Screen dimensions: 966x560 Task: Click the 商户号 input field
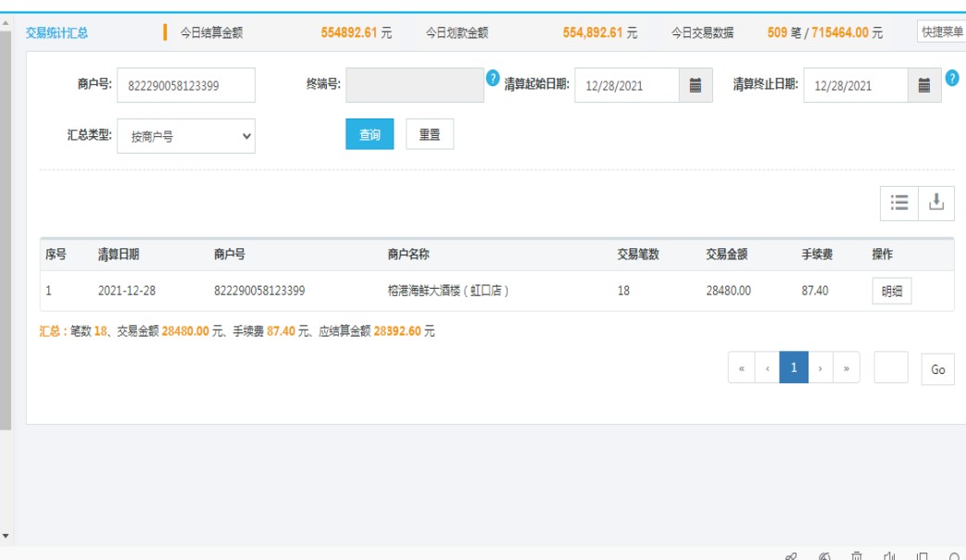click(x=186, y=85)
